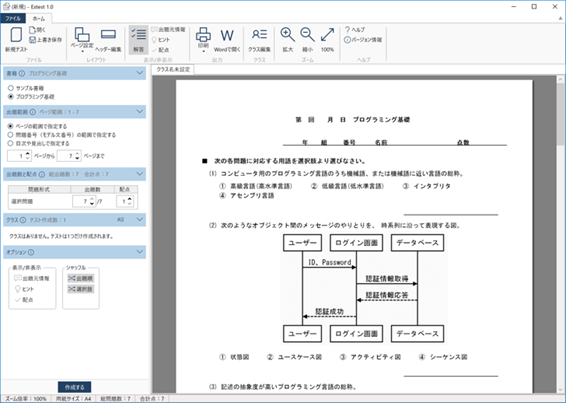Open document with Wordで開く icon
566x403 pixels.
227,35
